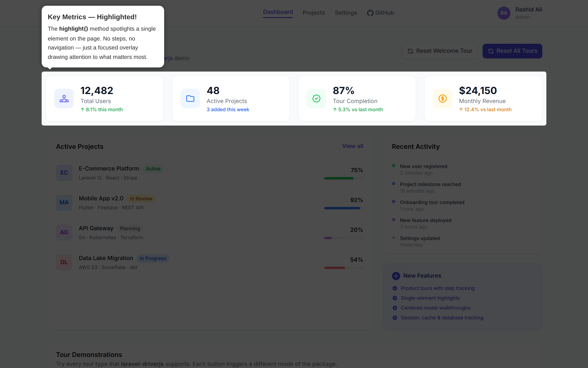
Task: Click the 3 added this week text
Action: (x=228, y=110)
